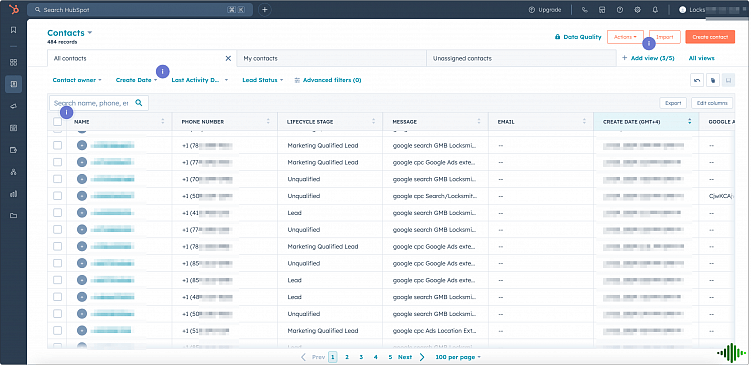This screenshot has width=751, height=365.
Task: Click the undo view changes icon button
Action: pyautogui.click(x=697, y=80)
